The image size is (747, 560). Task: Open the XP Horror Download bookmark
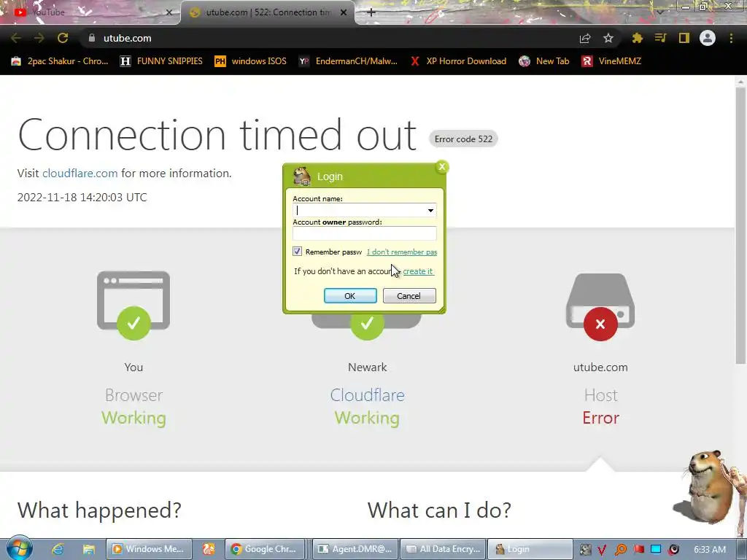point(458,61)
